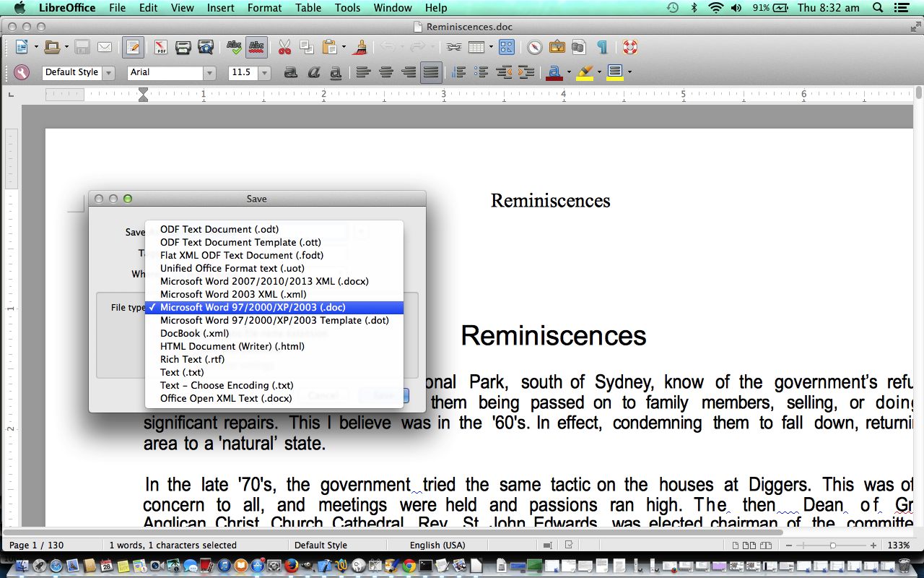Click zoom in plus button
Viewport: 924px width, 578px height.
point(873,545)
